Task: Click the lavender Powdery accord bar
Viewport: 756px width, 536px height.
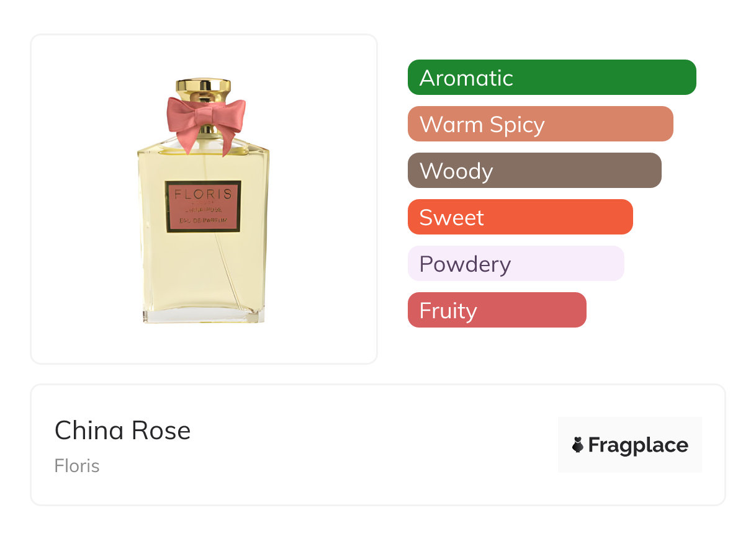Action: (x=515, y=264)
